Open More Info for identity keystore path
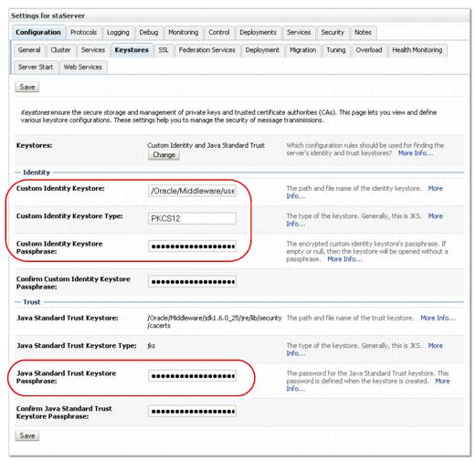Viewport: 476px width, 461px height. (x=435, y=188)
